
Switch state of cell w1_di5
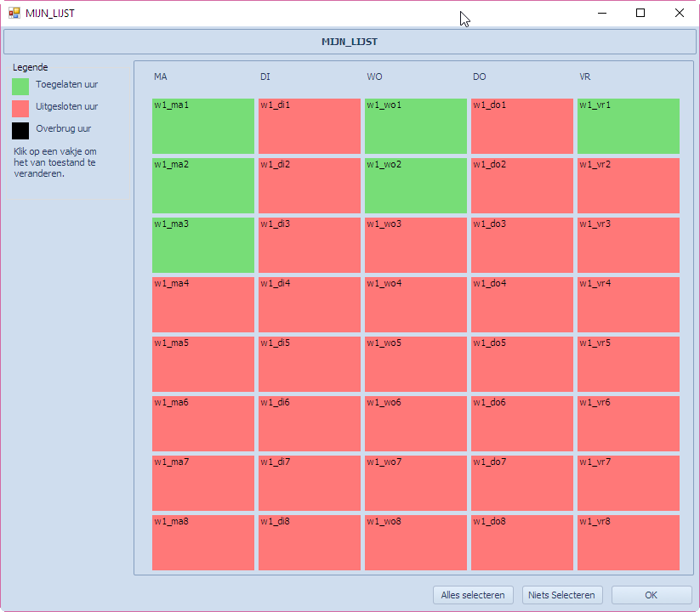click(x=310, y=364)
